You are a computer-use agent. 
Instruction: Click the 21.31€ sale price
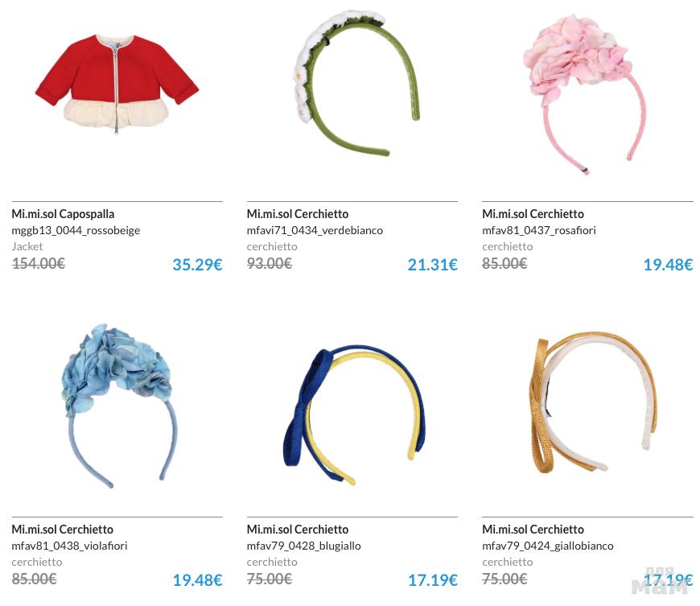433,265
